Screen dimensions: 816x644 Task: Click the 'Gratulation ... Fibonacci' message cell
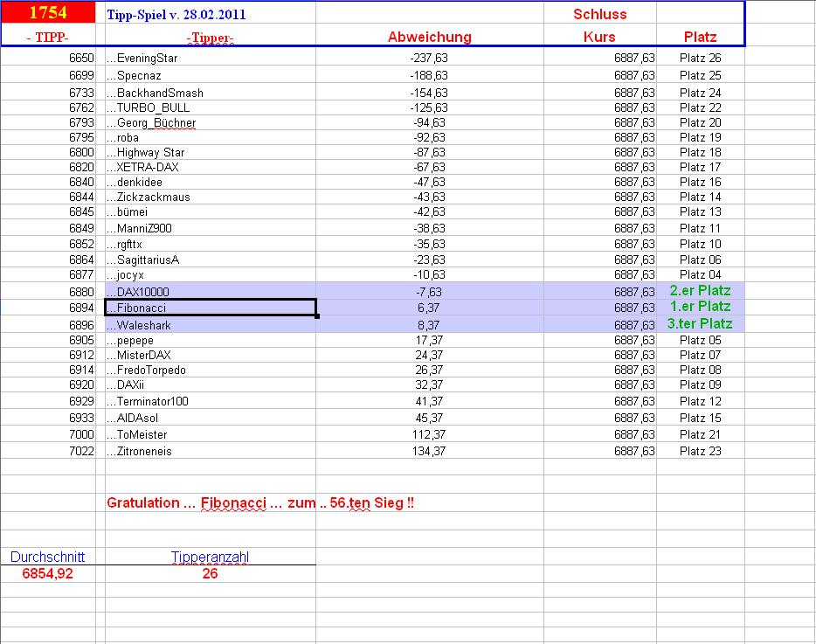260,503
